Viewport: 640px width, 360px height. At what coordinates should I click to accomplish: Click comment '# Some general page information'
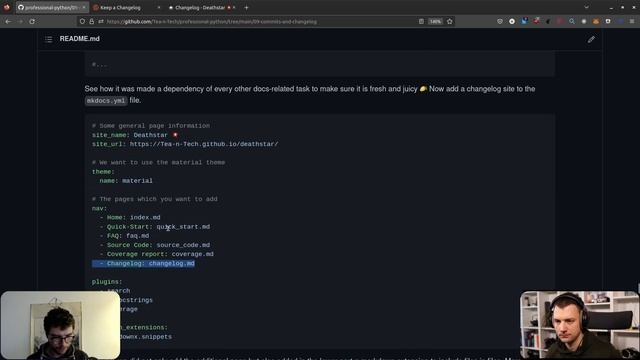click(x=151, y=126)
